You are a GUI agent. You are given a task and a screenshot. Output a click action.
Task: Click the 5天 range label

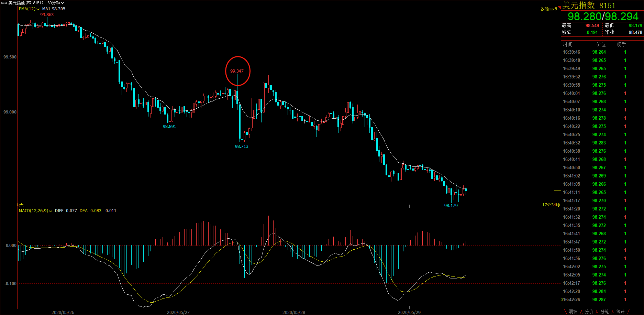point(21,205)
